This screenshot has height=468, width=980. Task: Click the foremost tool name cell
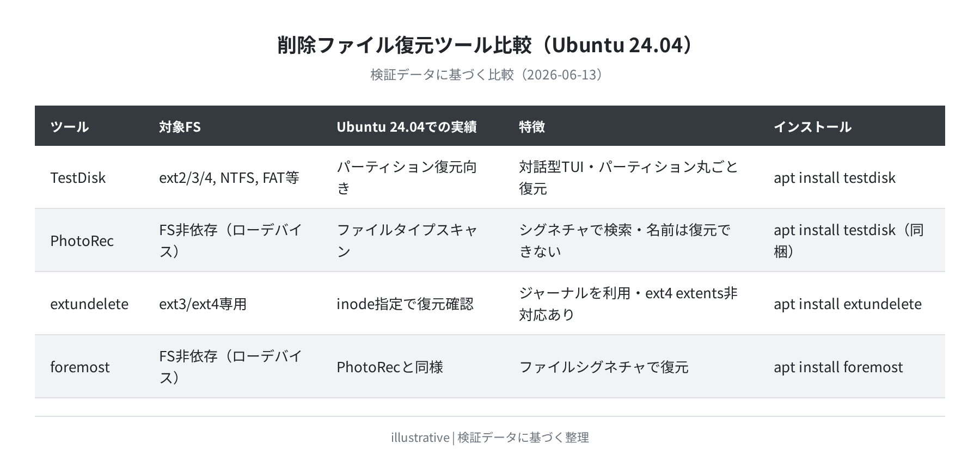click(80, 367)
